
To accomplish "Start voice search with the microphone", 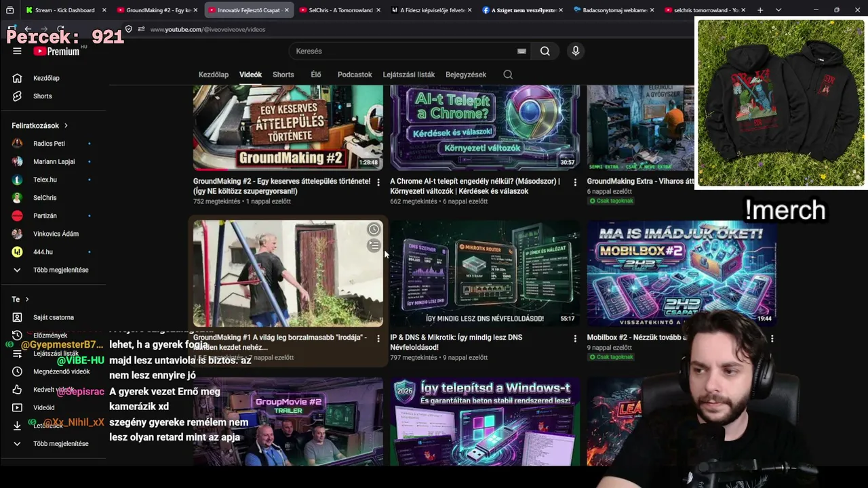I will coord(576,51).
